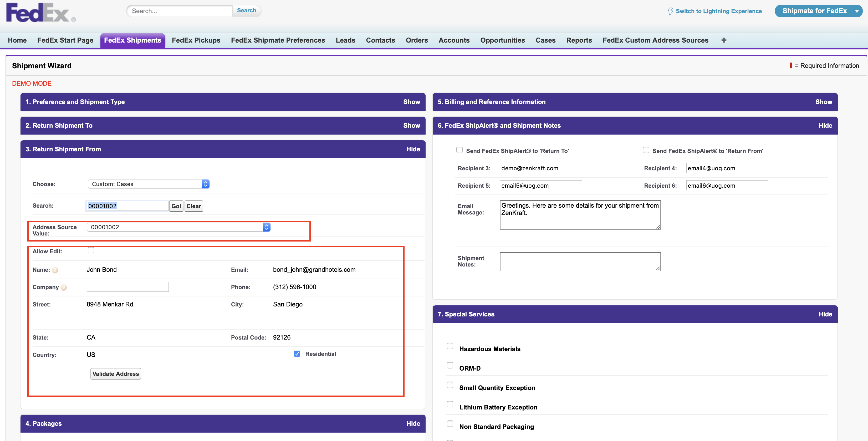Click Switch to Lightning Experience link
Screen dimensions: 868x441
pyautogui.click(x=718, y=11)
